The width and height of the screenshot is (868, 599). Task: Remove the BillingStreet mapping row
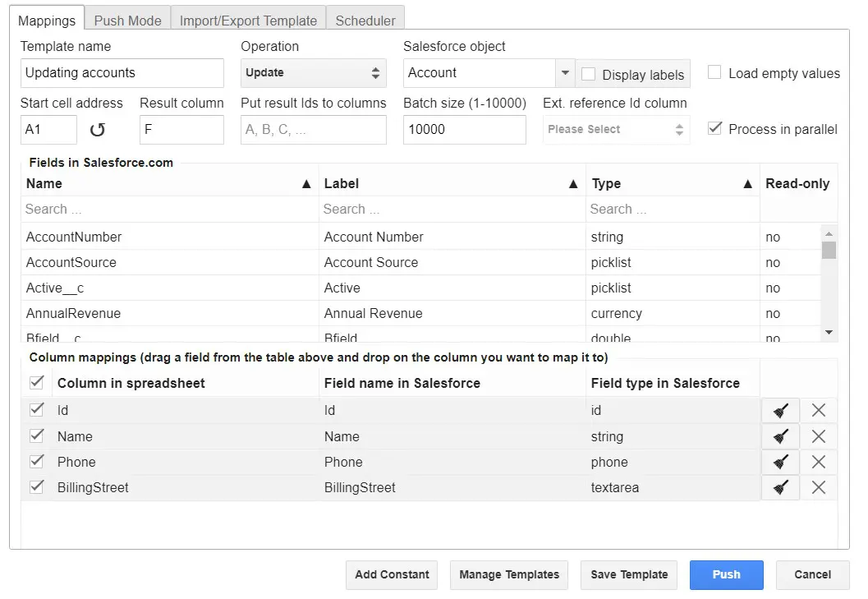[818, 488]
